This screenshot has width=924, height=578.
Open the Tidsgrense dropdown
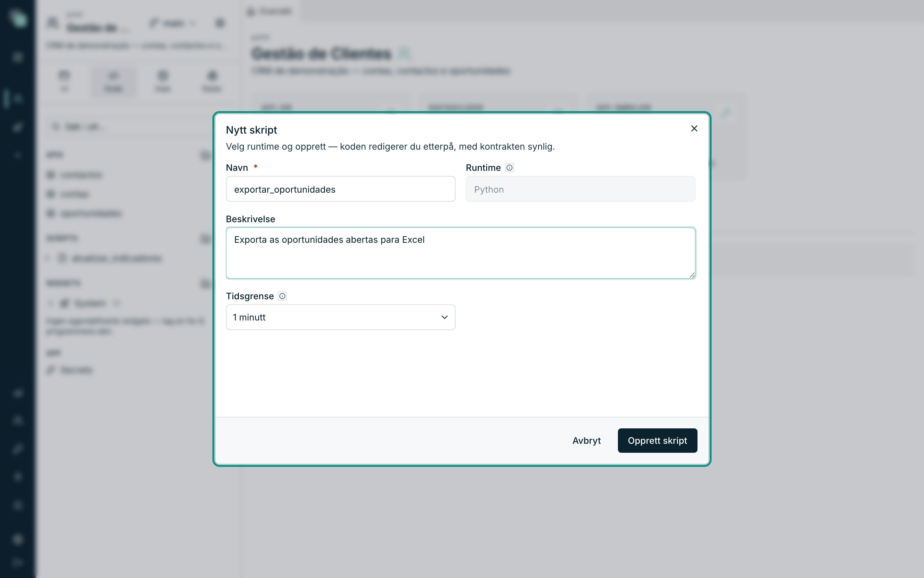[x=340, y=317]
